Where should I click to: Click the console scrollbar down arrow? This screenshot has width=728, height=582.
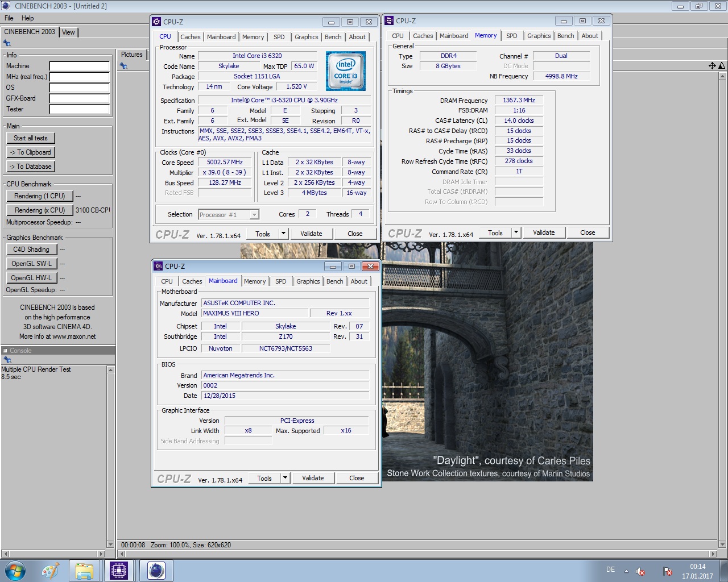point(110,544)
